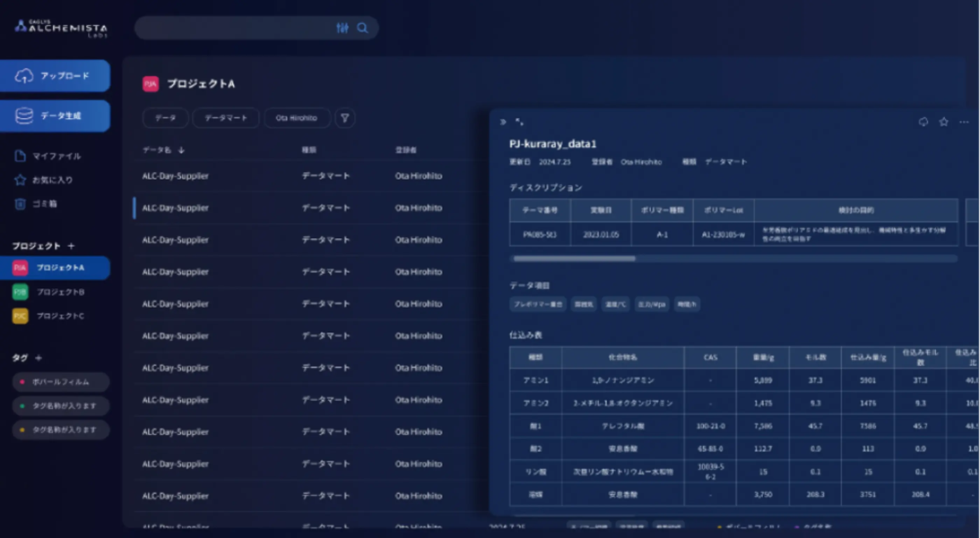Add a new tag with plus

[38, 358]
